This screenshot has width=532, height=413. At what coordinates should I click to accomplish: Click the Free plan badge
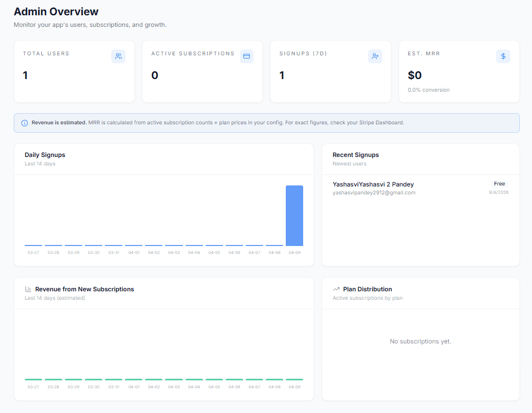pos(499,184)
